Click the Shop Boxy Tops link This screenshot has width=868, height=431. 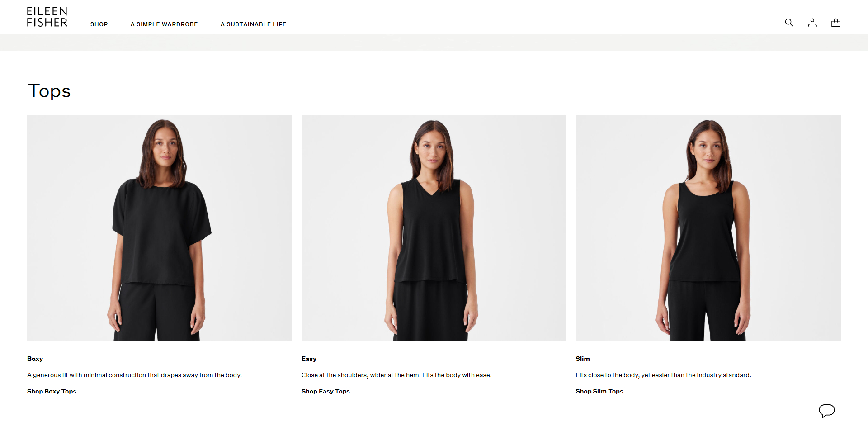coord(51,391)
